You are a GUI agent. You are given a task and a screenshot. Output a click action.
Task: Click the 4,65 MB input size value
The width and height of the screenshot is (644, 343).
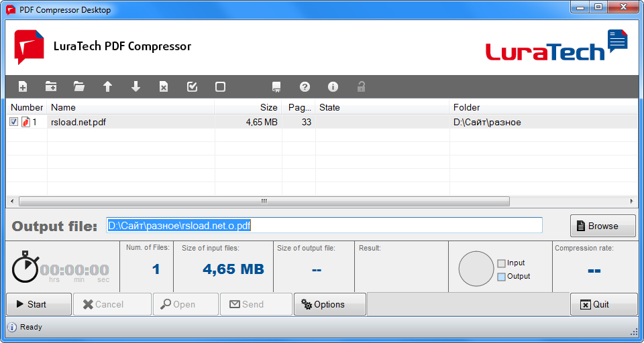point(233,269)
